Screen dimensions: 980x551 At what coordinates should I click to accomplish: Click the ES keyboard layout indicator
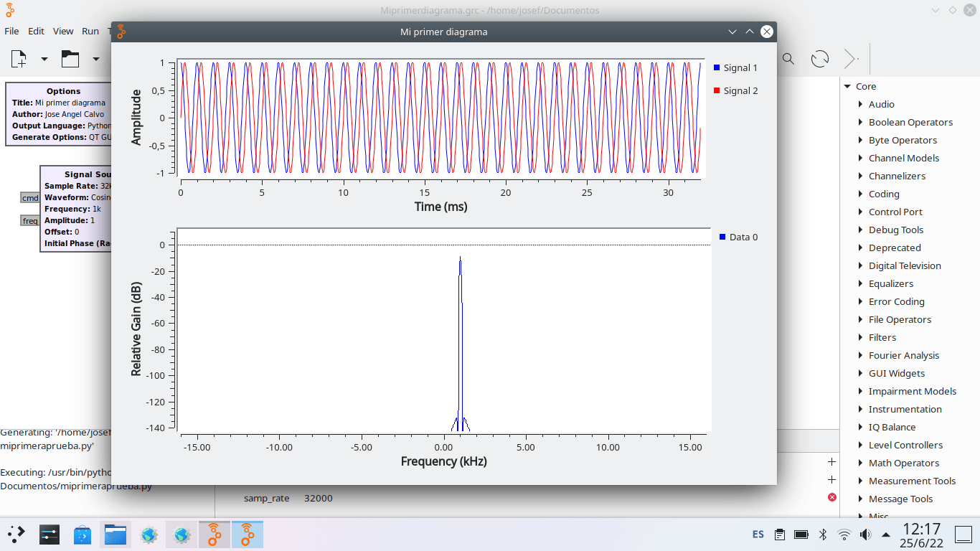point(758,534)
